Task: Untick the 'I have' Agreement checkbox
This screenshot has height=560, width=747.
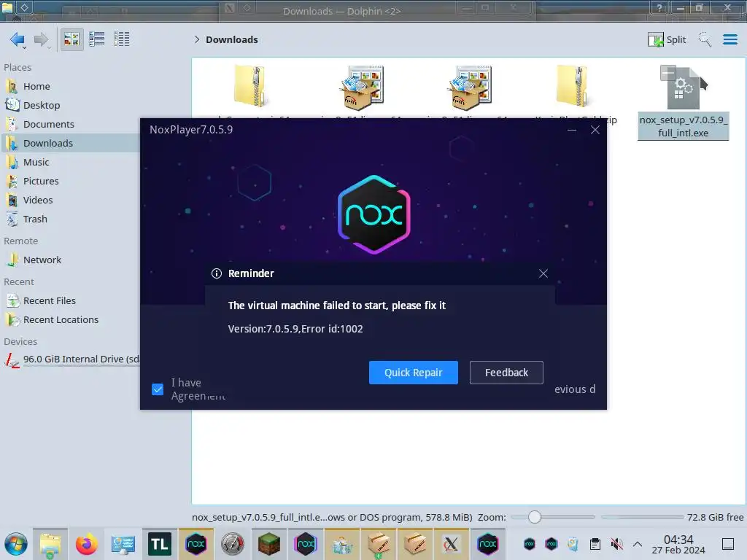Action: (x=158, y=389)
